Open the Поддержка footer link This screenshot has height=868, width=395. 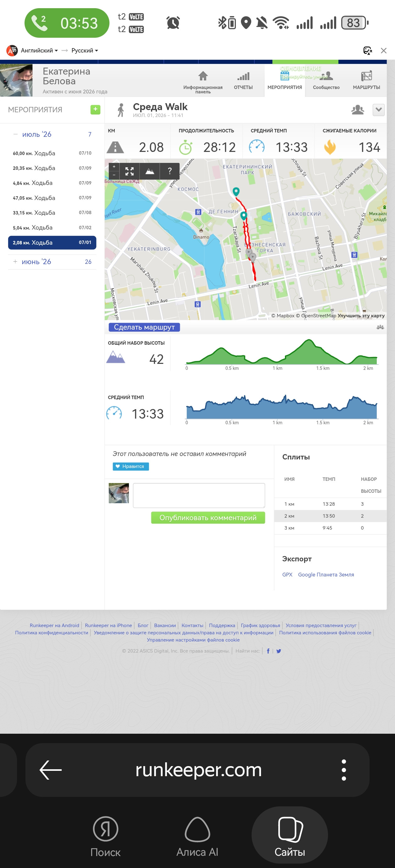click(222, 626)
